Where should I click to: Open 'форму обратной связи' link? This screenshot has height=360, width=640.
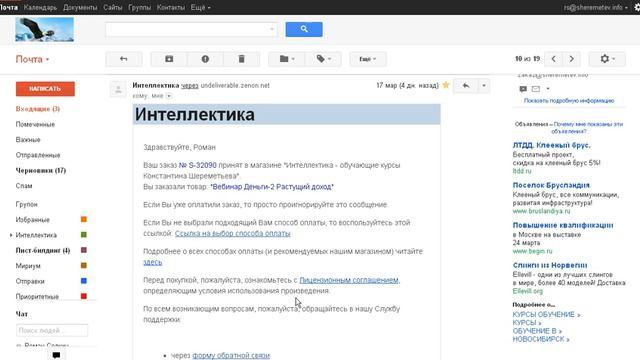point(231,356)
